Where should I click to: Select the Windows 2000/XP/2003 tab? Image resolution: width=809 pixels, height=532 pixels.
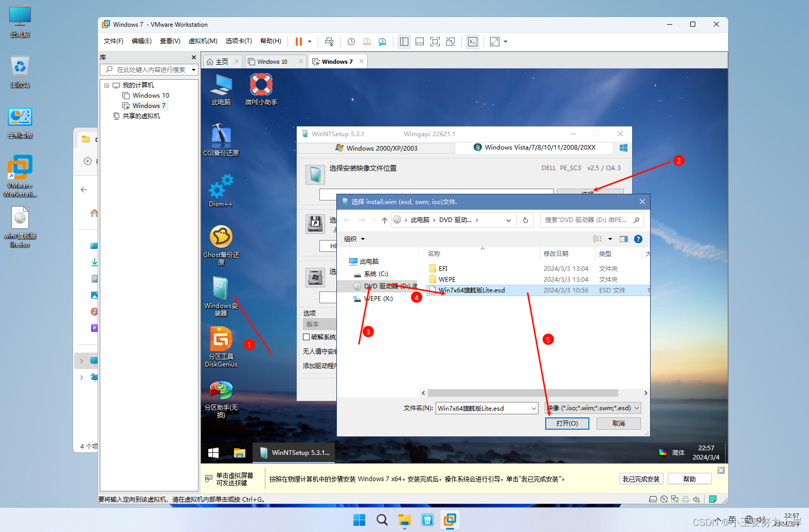(x=376, y=148)
